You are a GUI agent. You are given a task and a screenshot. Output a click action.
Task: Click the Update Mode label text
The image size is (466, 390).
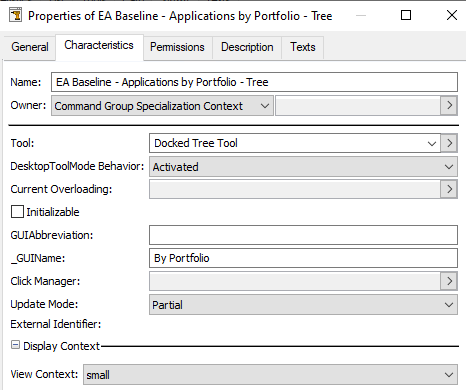click(44, 304)
